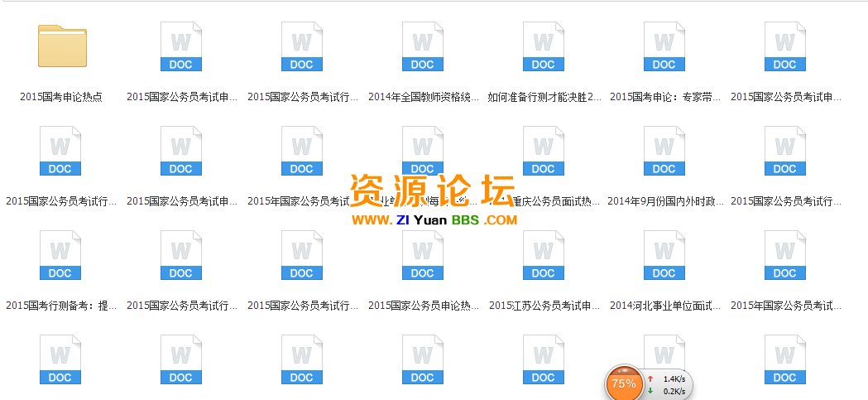Screen dimensions: 868x400
Task: Select the DOC icon for 2015国考申论：专家带…
Action: coord(664,46)
